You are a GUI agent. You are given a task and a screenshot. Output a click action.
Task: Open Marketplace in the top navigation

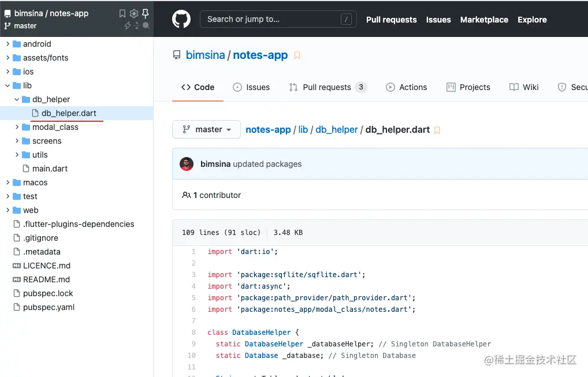tap(484, 20)
